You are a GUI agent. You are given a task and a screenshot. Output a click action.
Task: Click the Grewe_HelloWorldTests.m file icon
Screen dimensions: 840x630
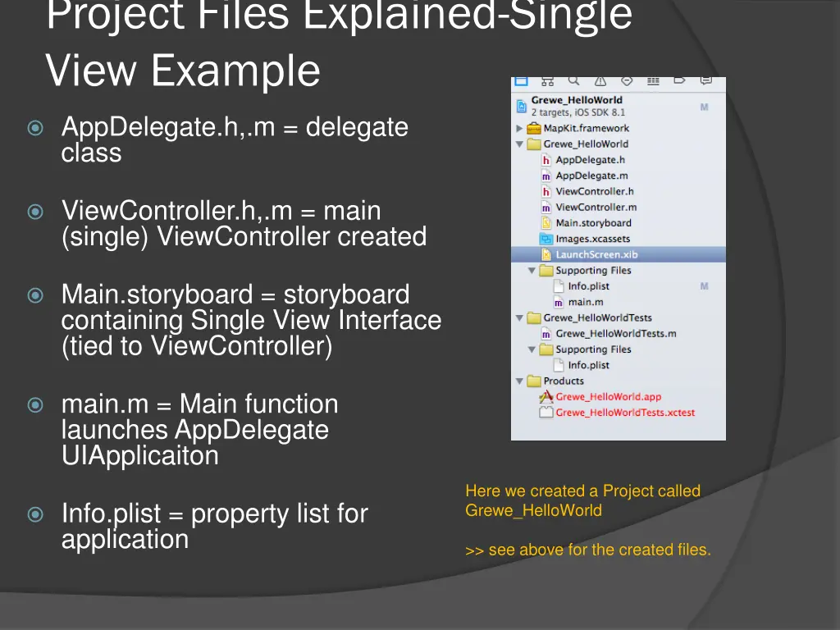546,334
